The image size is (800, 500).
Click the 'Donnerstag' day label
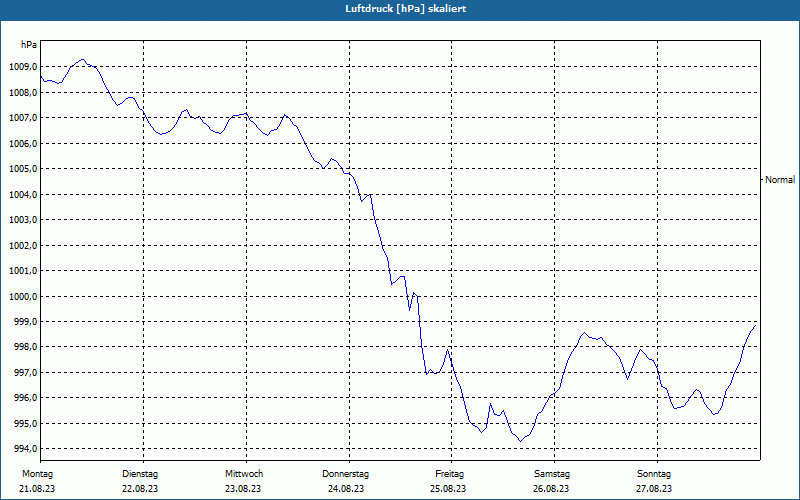(345, 474)
